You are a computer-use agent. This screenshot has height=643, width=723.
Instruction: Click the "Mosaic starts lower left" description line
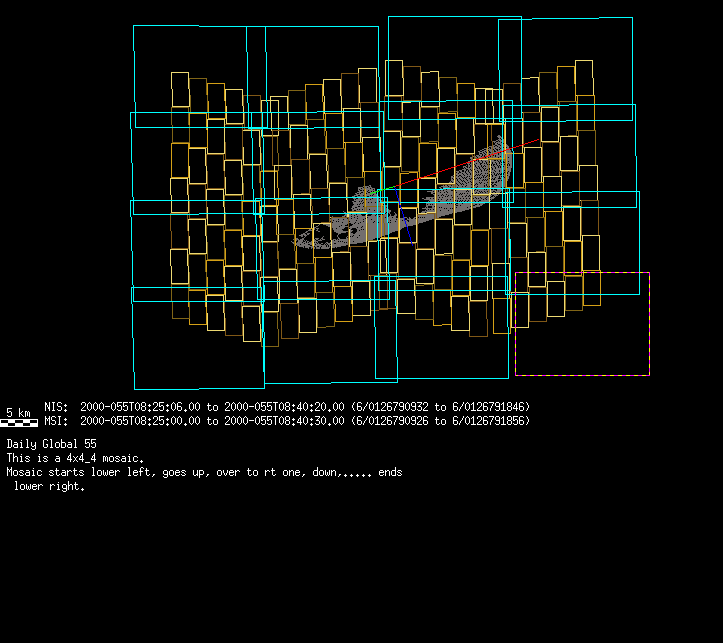point(204,472)
